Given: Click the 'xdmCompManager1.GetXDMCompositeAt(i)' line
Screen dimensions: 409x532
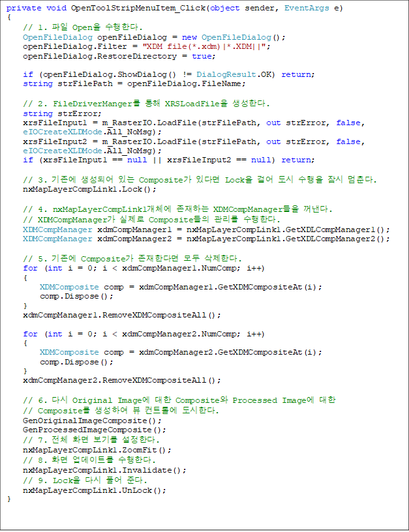Looking at the screenshot, I should [x=181, y=288].
